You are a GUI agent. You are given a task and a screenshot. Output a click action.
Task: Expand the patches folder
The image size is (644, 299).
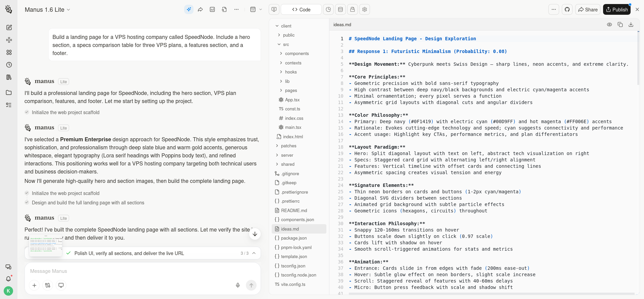[277, 146]
